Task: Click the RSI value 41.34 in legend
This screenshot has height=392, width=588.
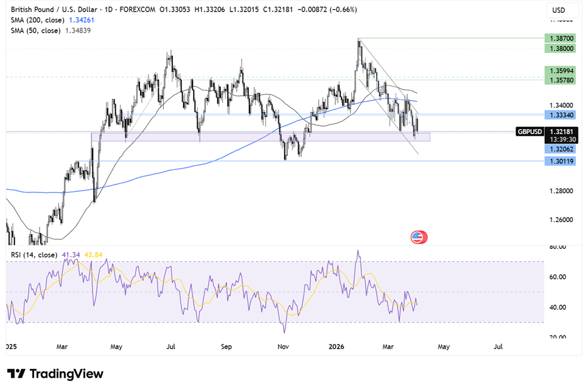Action: tap(71, 255)
